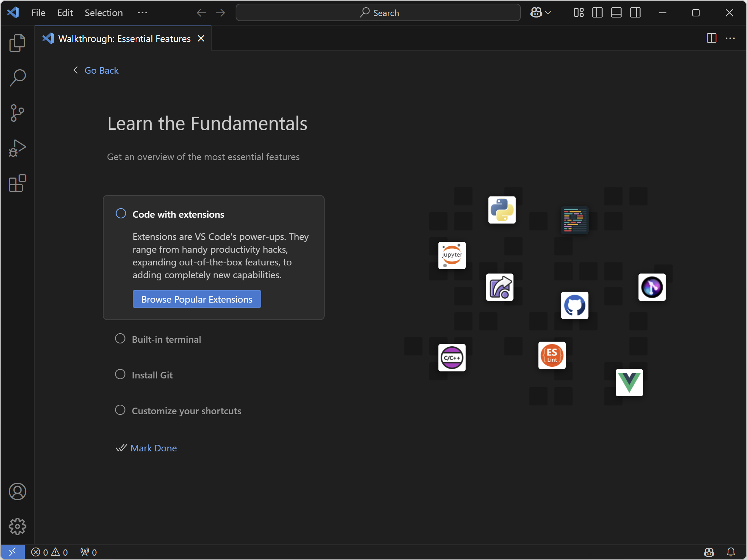Expand the 'Customize your shortcuts' step
The height and width of the screenshot is (560, 747).
(x=186, y=411)
